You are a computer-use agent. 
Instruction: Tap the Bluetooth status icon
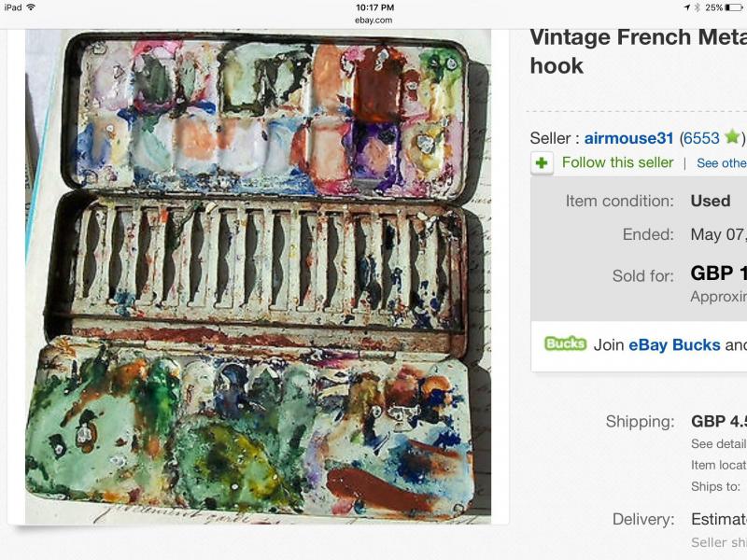pos(697,7)
